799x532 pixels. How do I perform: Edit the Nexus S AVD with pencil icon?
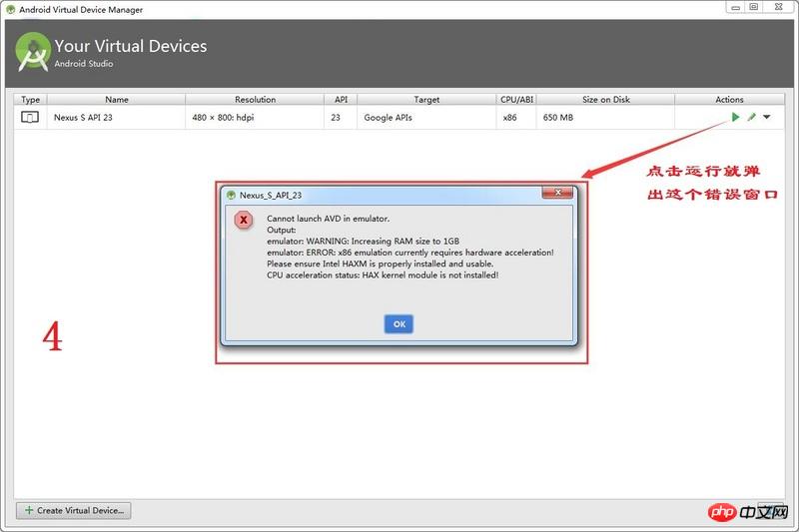[x=752, y=117]
